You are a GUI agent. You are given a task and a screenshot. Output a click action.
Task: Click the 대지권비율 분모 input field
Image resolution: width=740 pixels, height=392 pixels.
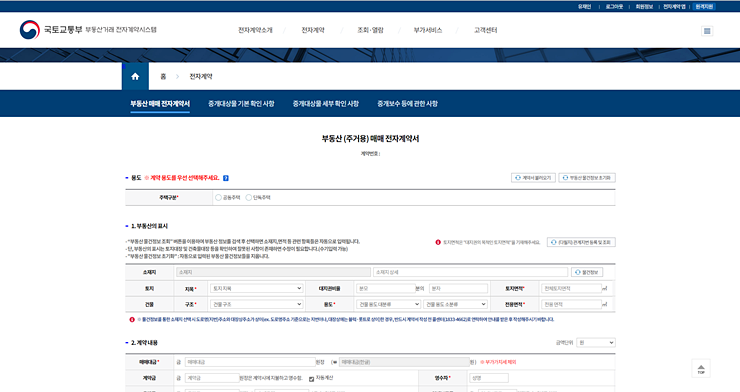pos(386,288)
